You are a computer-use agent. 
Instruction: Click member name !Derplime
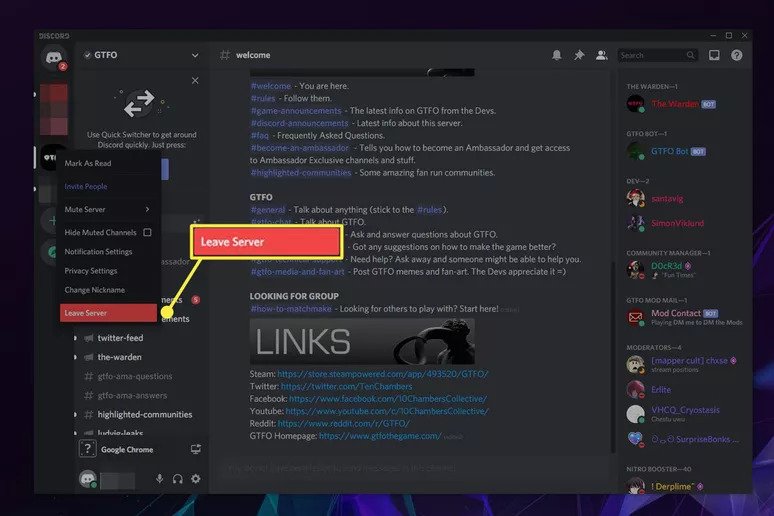click(672, 486)
